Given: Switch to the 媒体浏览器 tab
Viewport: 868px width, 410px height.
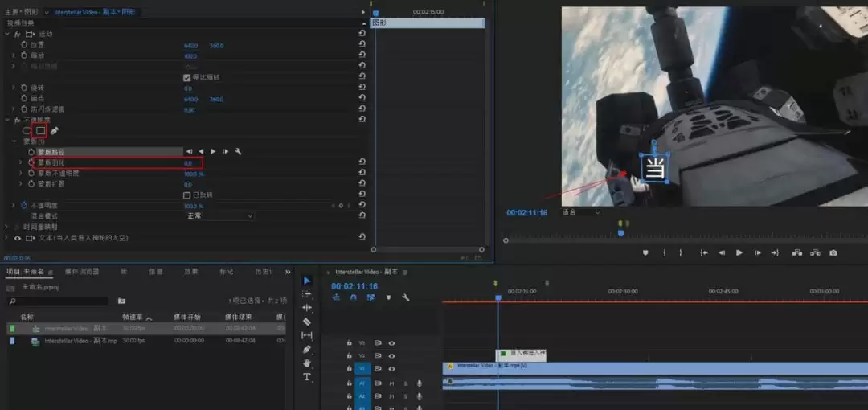Looking at the screenshot, I should 82,272.
